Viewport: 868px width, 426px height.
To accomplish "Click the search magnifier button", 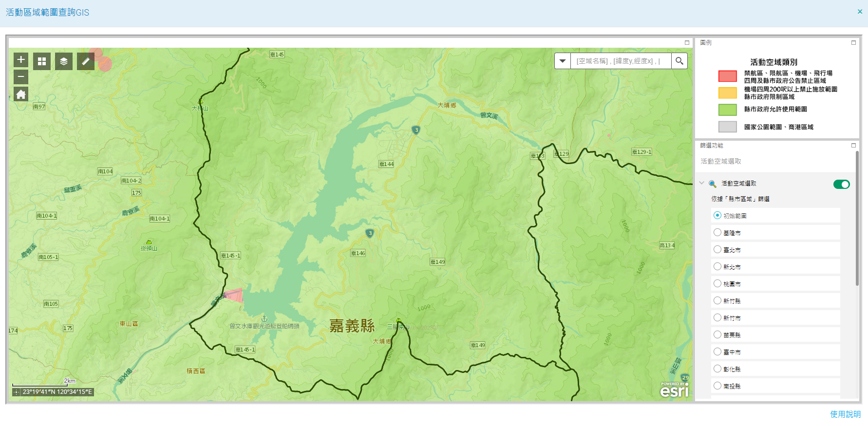I will (679, 61).
